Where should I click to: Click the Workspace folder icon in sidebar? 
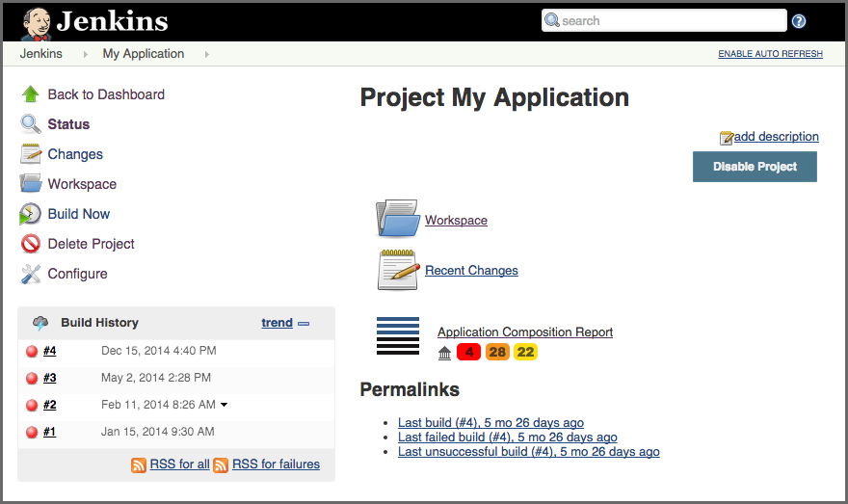coord(31,183)
